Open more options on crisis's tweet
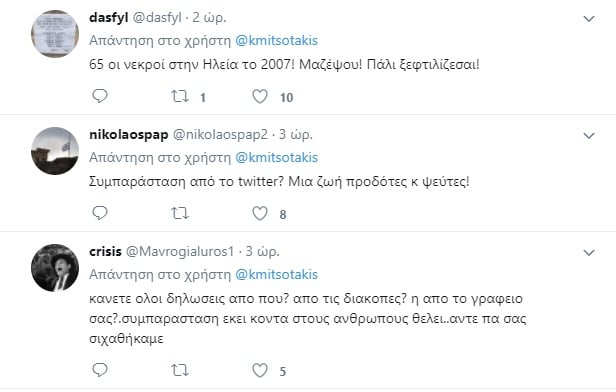Screen dimensions: 616x392 click(x=589, y=253)
